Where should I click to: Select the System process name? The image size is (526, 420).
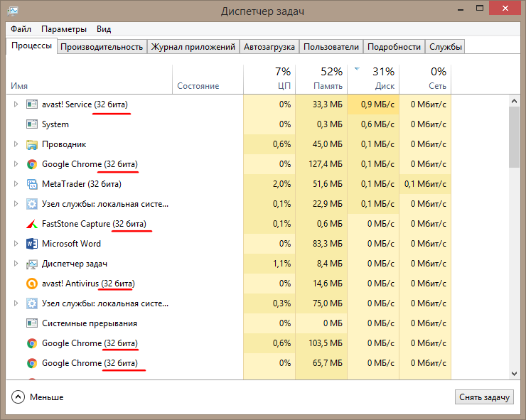tap(55, 124)
